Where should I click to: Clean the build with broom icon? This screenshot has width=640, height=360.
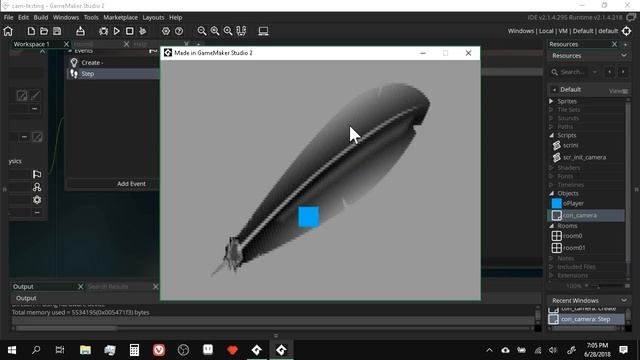tap(142, 31)
